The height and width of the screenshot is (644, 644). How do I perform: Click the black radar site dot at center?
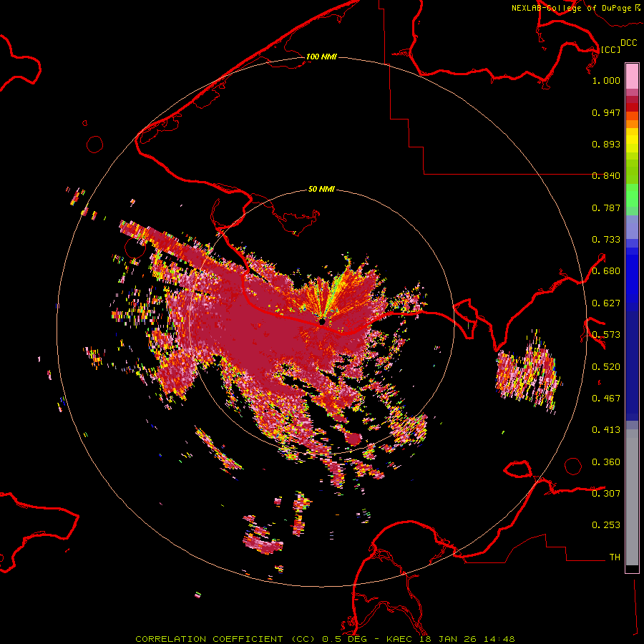coord(322,322)
